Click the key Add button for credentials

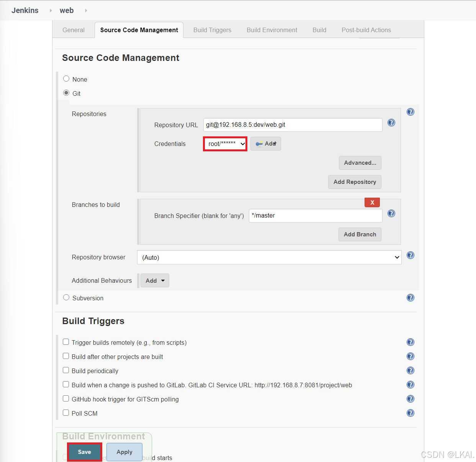coord(265,143)
